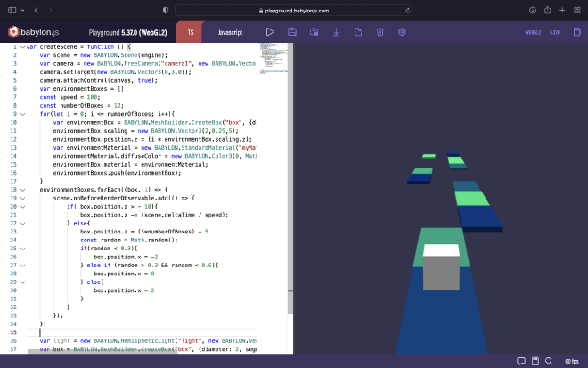Click the white box in the 3D canvas
This screenshot has width=588, height=368.
440,266
